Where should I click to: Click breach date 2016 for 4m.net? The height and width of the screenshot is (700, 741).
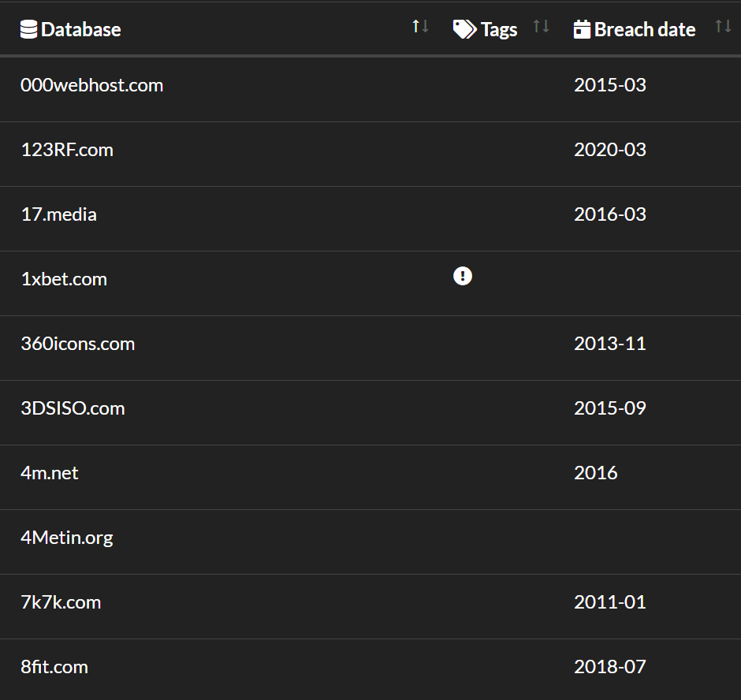(x=595, y=473)
